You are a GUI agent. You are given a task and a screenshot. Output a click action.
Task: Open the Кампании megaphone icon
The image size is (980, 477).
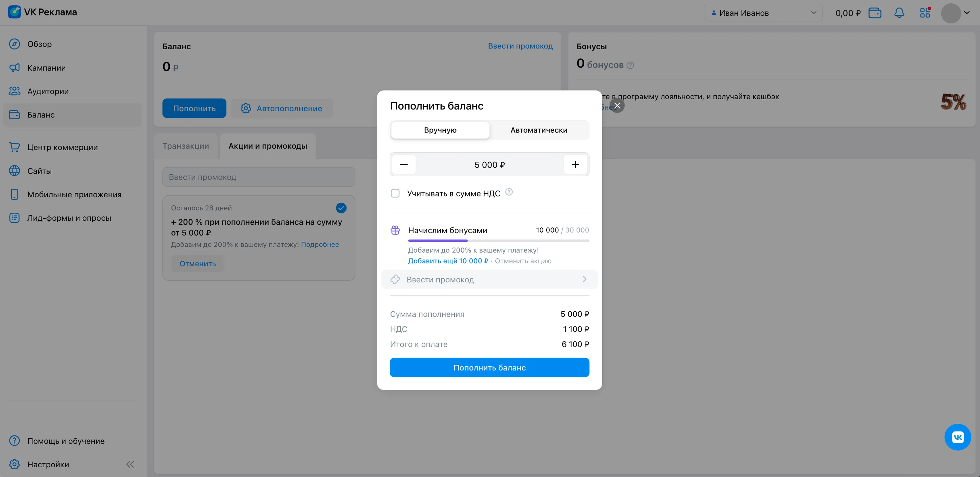(x=15, y=68)
